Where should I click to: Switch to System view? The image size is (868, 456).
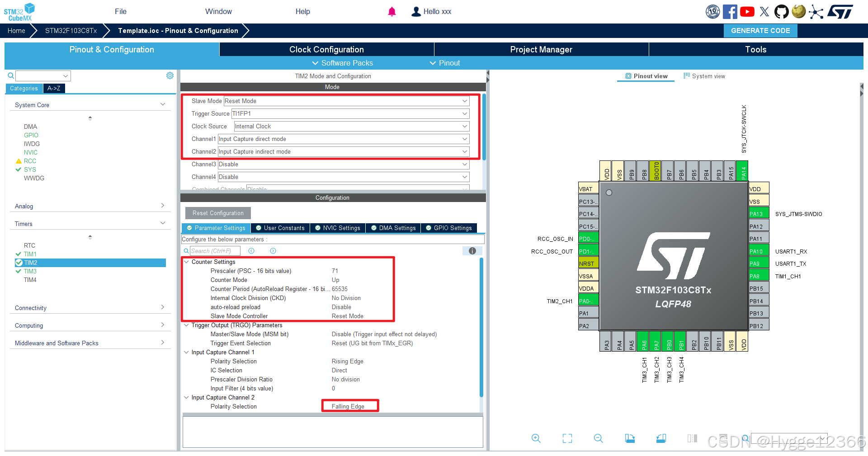[704, 76]
